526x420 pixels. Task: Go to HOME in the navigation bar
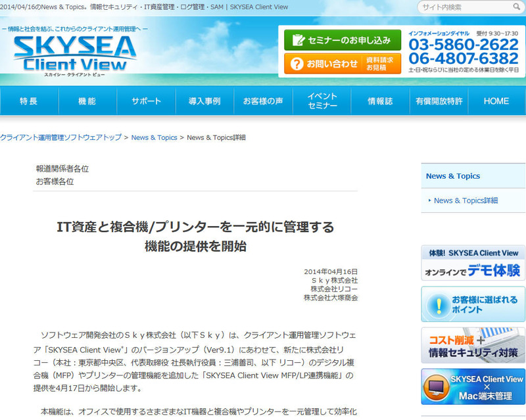click(x=496, y=101)
